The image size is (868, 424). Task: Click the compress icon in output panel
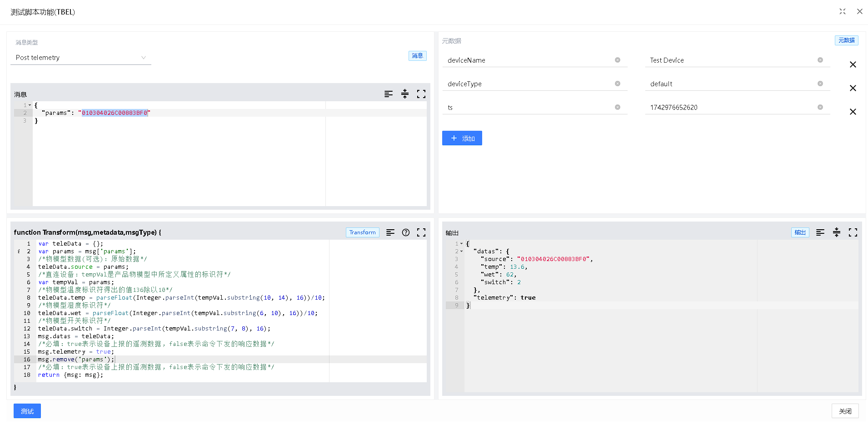(x=836, y=232)
